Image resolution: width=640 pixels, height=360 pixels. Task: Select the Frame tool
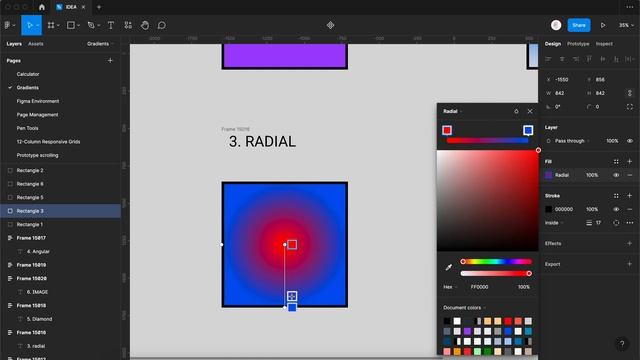click(51, 25)
